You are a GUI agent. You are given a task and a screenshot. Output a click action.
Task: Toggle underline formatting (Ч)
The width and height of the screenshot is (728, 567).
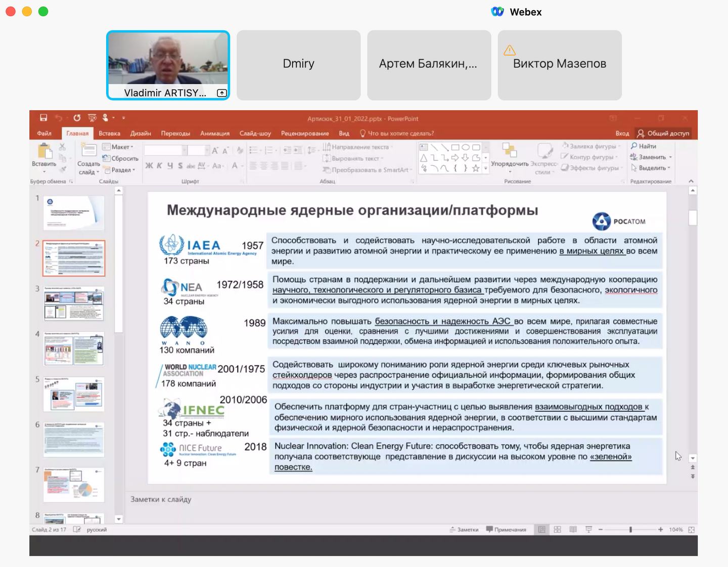tap(170, 165)
